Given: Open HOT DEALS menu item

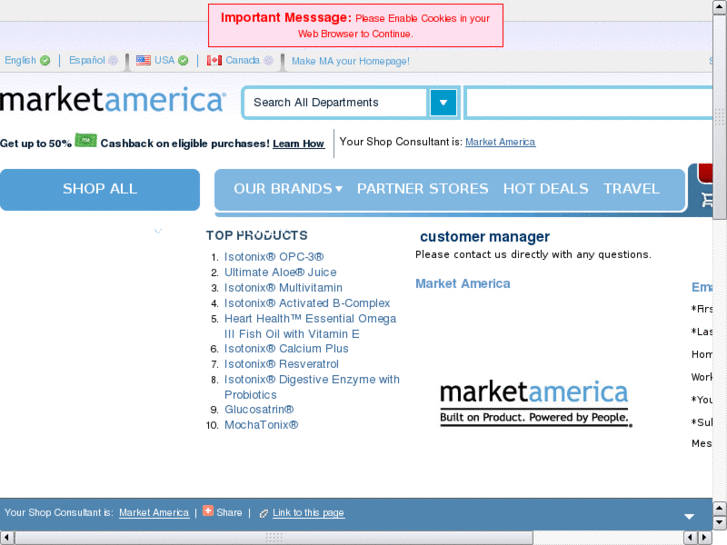Looking at the screenshot, I should coord(546,189).
